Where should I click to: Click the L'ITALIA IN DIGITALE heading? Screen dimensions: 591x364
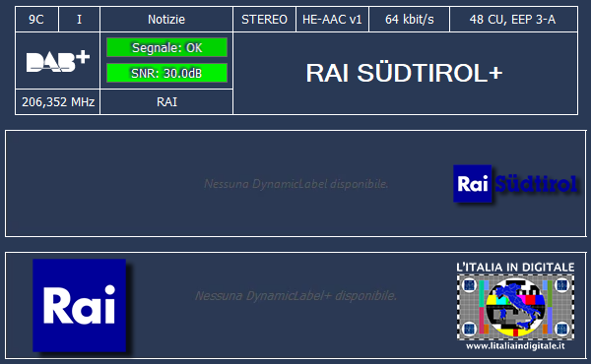coord(515,268)
